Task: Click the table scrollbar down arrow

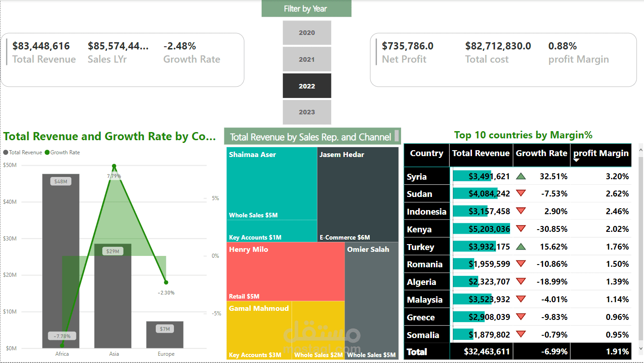Action: pyautogui.click(x=641, y=349)
